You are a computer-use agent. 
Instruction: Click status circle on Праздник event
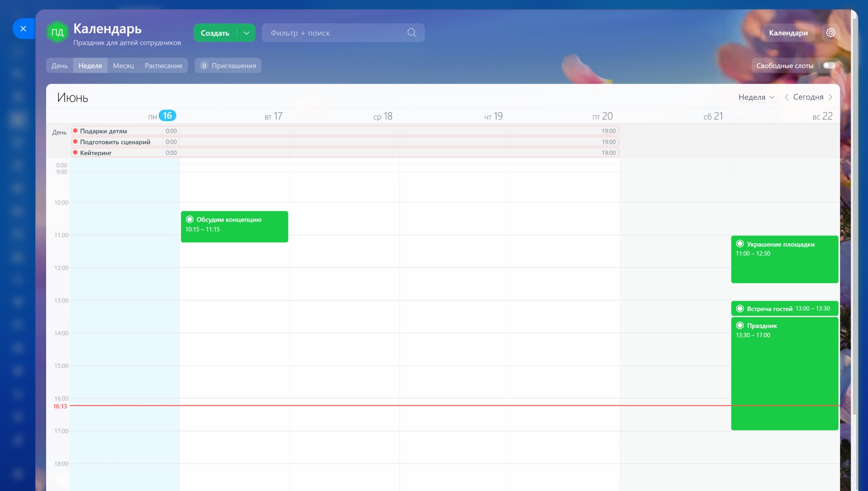[x=740, y=326]
